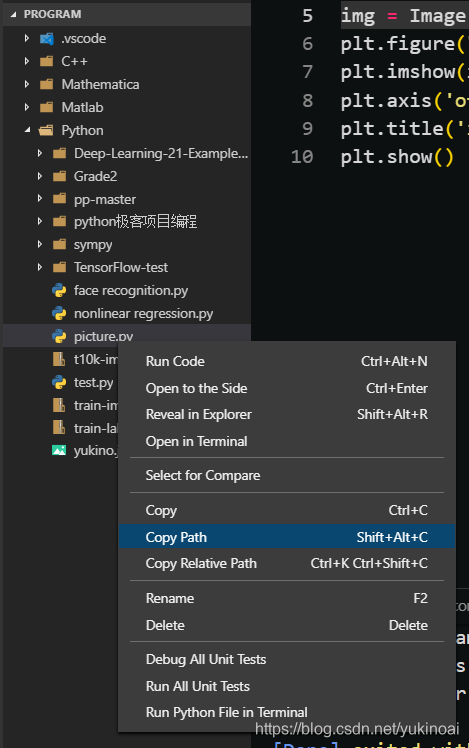Click the Matlab folder icon
Viewport: 469px width, 748px height.
[x=46, y=107]
